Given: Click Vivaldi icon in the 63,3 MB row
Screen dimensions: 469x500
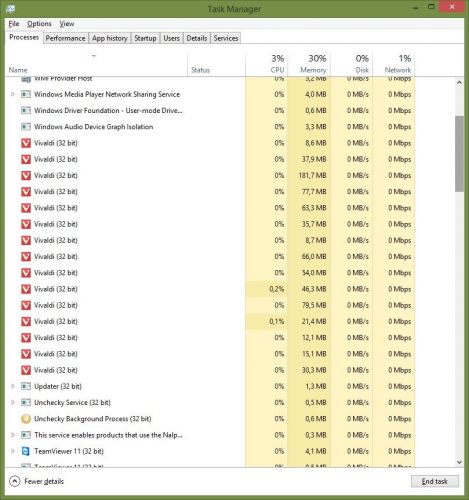Looking at the screenshot, I should (26, 208).
